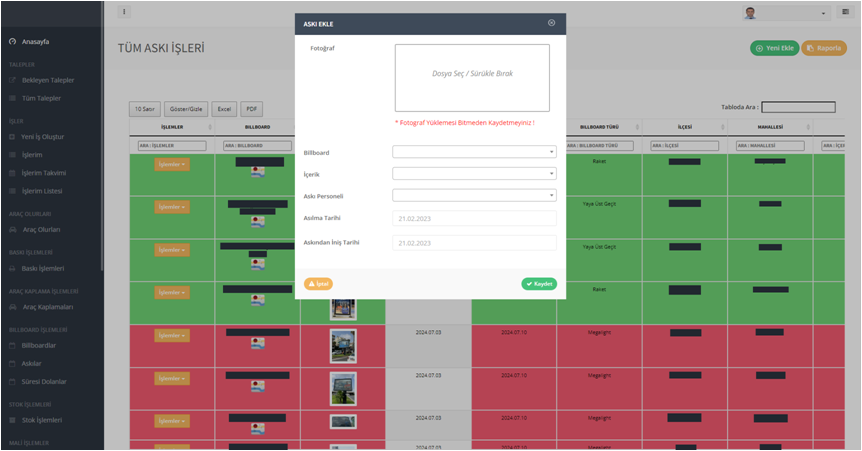The image size is (862, 451).
Task: Click the sort arrows on MAHALLESİ column
Action: pos(807,127)
